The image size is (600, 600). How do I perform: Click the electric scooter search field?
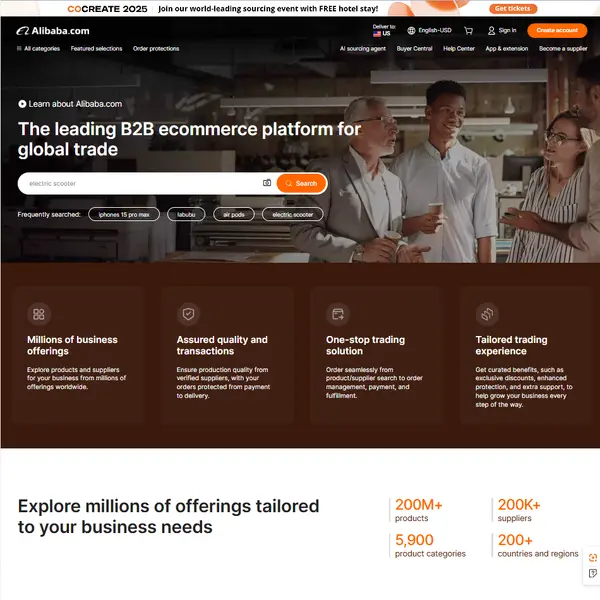coord(143,184)
